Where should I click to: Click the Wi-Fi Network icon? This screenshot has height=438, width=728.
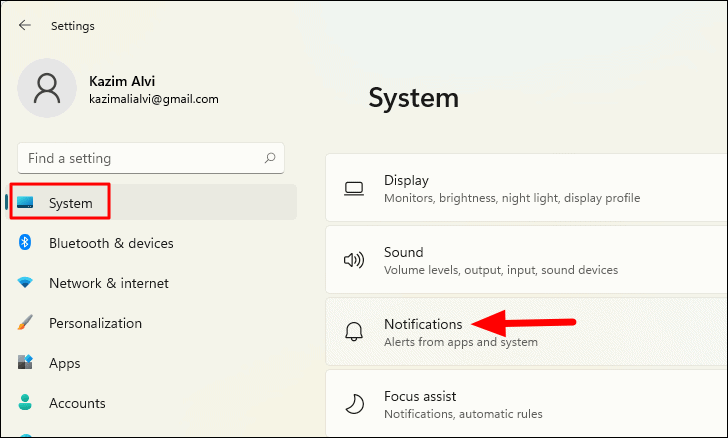click(25, 282)
